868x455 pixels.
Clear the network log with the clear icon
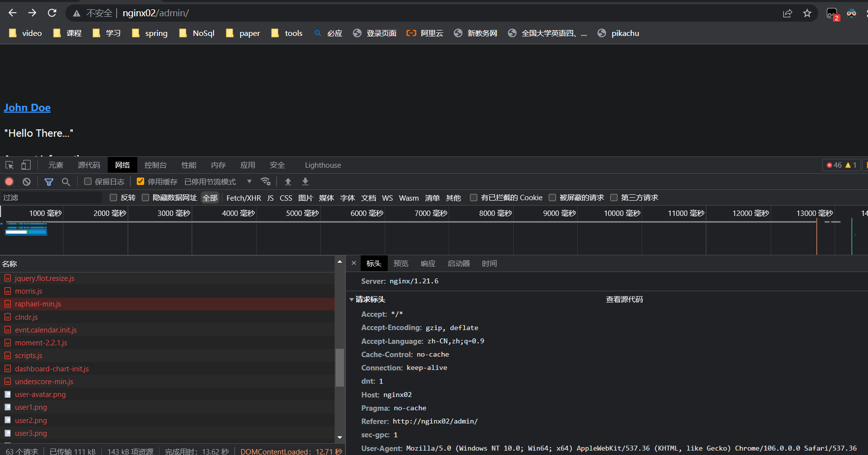(27, 182)
